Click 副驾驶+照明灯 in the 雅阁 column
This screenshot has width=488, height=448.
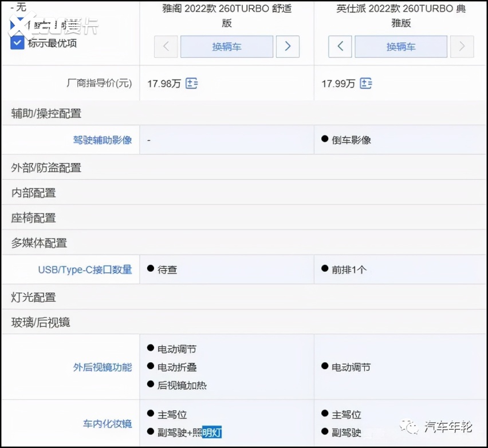coord(189,432)
